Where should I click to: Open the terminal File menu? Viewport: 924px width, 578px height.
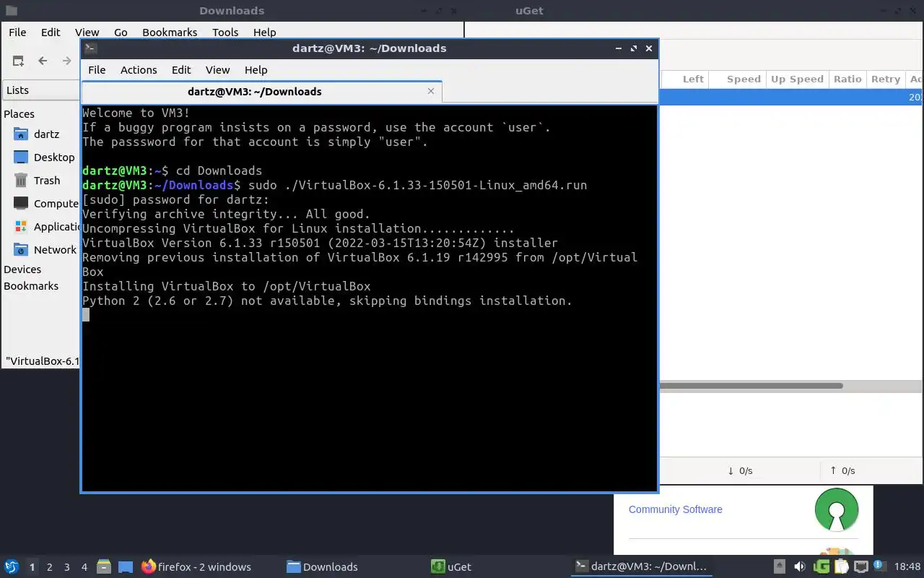tap(97, 70)
